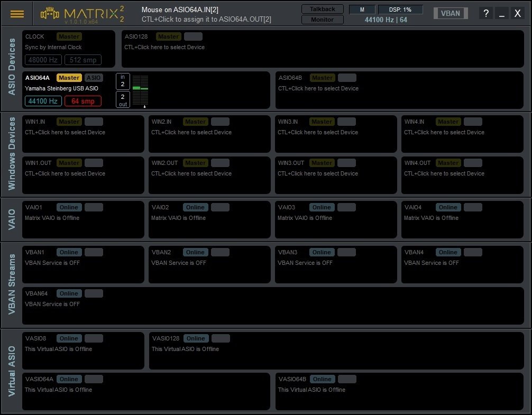532x415 pixels.
Task: Select device for ASIO64B slot
Action: [318, 88]
